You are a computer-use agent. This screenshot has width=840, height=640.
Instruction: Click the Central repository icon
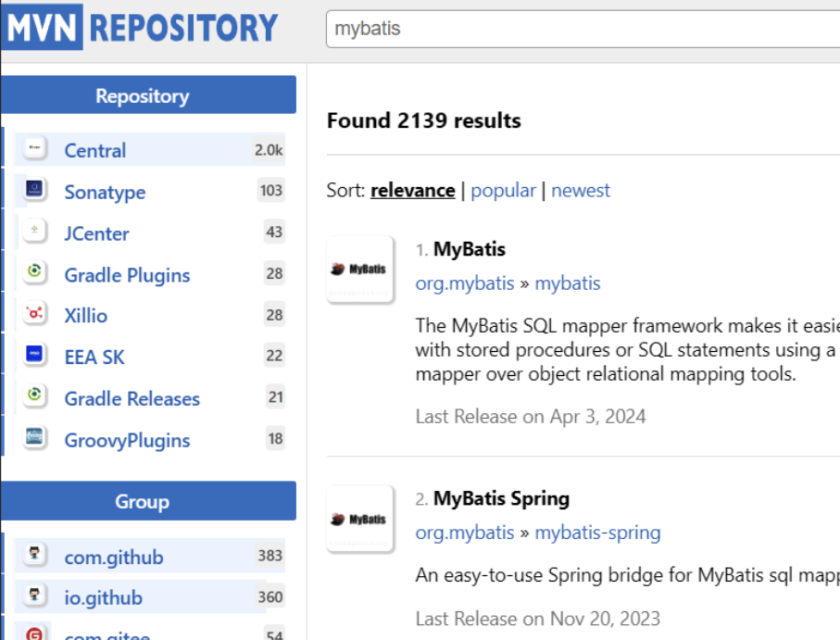[x=35, y=148]
